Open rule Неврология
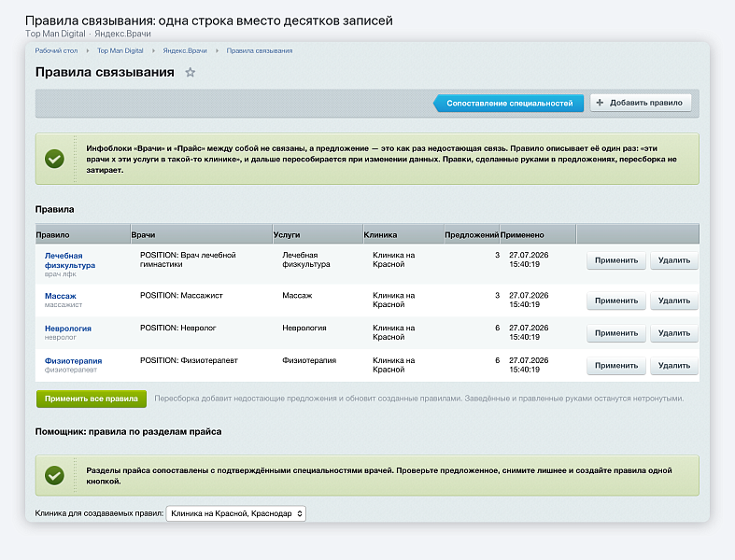Viewport: 735px width, 560px height. [x=68, y=328]
